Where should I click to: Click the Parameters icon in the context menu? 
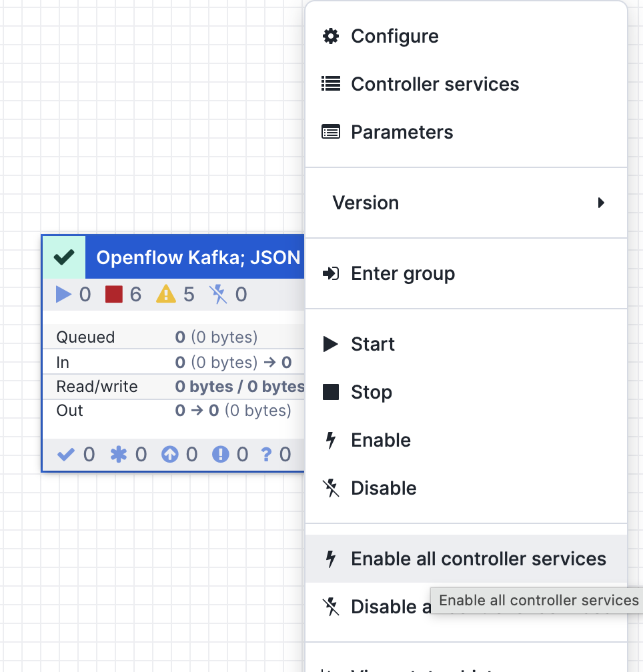(x=330, y=131)
